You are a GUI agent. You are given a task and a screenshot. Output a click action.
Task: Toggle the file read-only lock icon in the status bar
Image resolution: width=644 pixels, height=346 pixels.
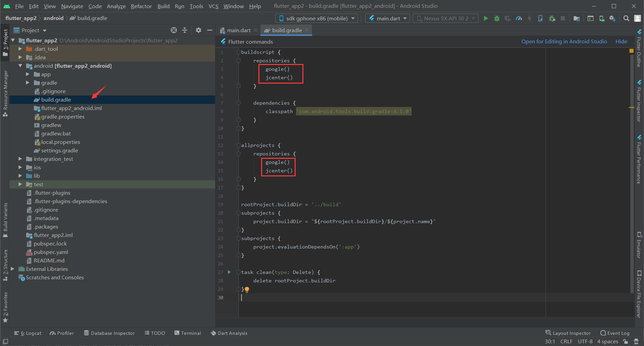tap(625, 342)
